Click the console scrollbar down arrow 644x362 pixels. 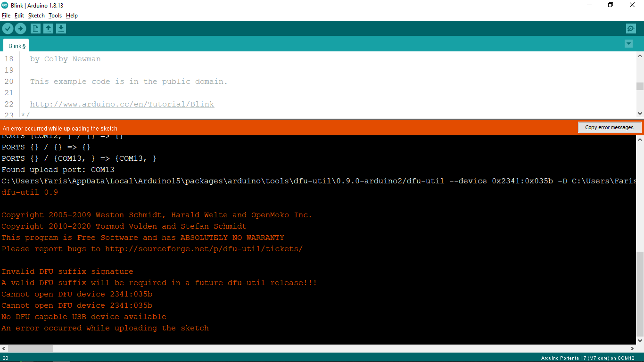pyautogui.click(x=640, y=340)
